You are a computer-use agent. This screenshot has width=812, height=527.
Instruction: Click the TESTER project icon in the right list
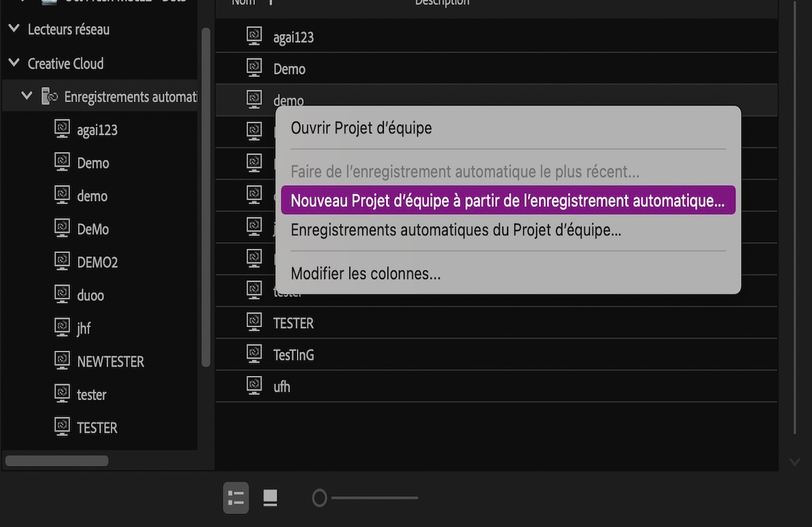point(254,322)
